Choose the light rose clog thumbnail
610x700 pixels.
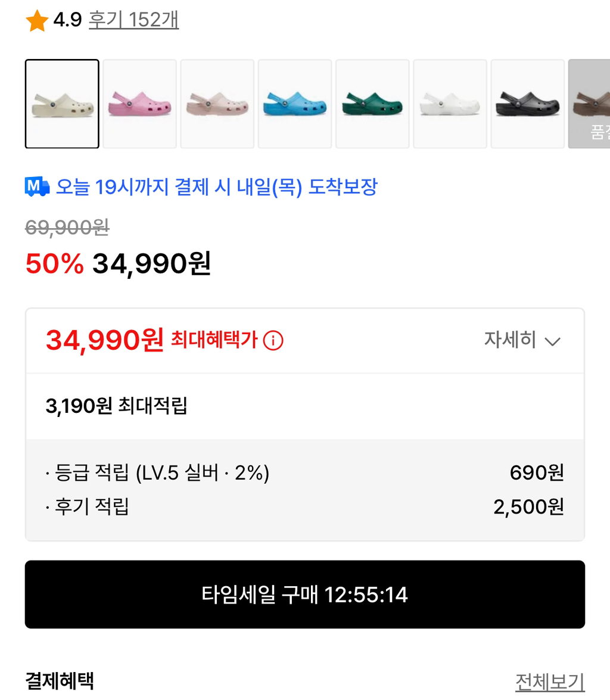[217, 104]
